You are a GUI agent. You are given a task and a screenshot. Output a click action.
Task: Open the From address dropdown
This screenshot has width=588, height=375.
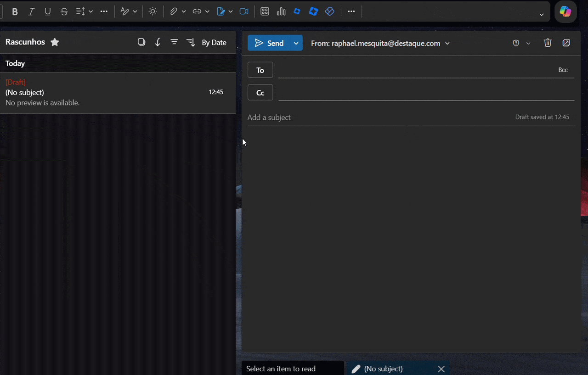pos(447,44)
